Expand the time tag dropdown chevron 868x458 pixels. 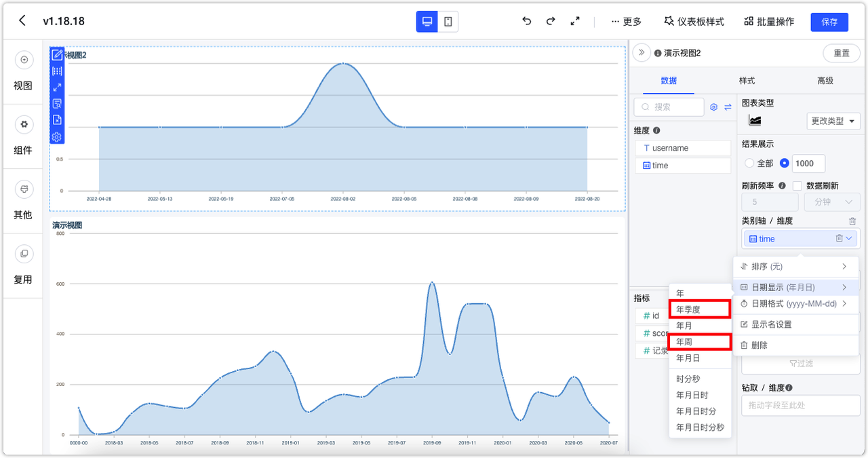[x=849, y=238]
